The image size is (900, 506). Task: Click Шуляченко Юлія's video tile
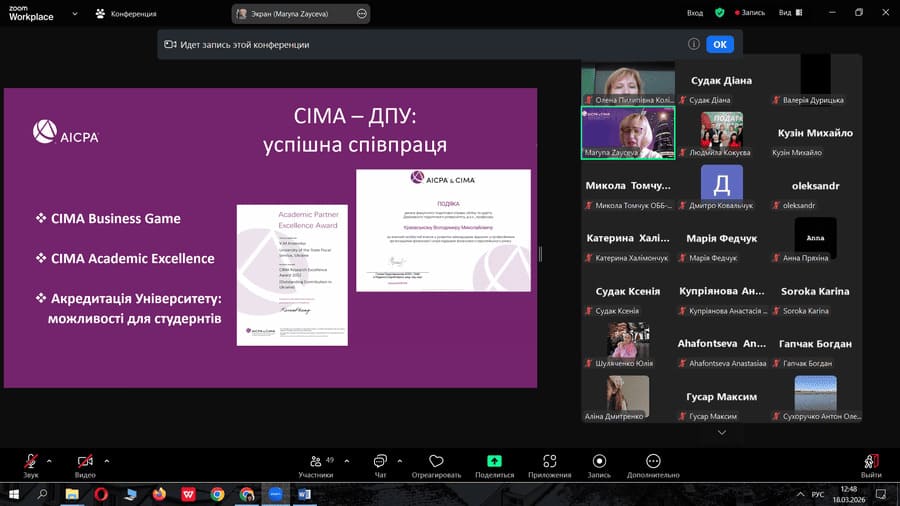tap(628, 344)
